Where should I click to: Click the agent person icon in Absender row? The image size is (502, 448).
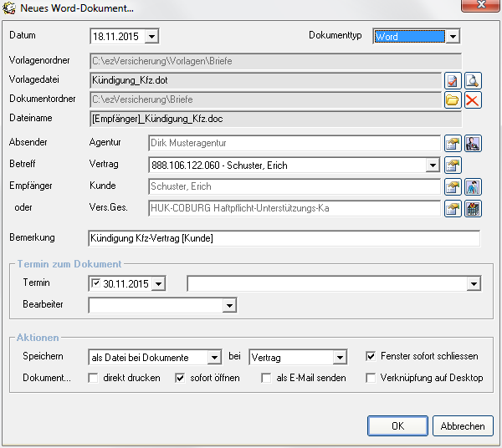point(474,143)
